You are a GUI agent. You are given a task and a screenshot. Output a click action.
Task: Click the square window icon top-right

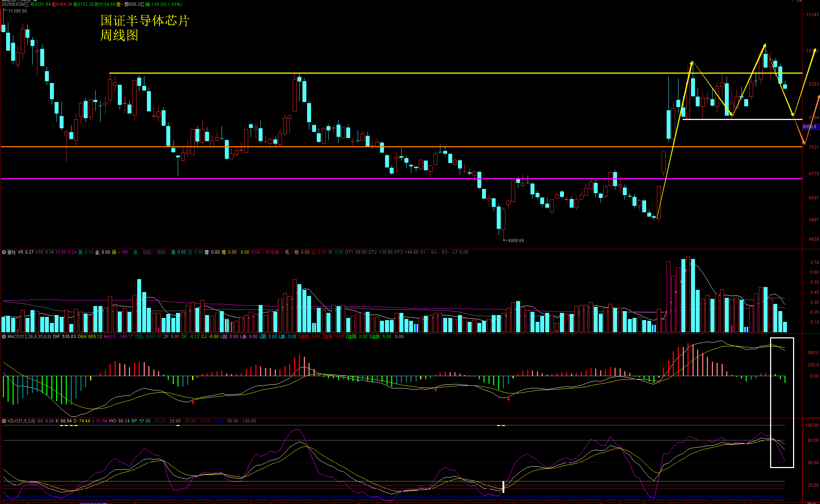click(800, 1)
